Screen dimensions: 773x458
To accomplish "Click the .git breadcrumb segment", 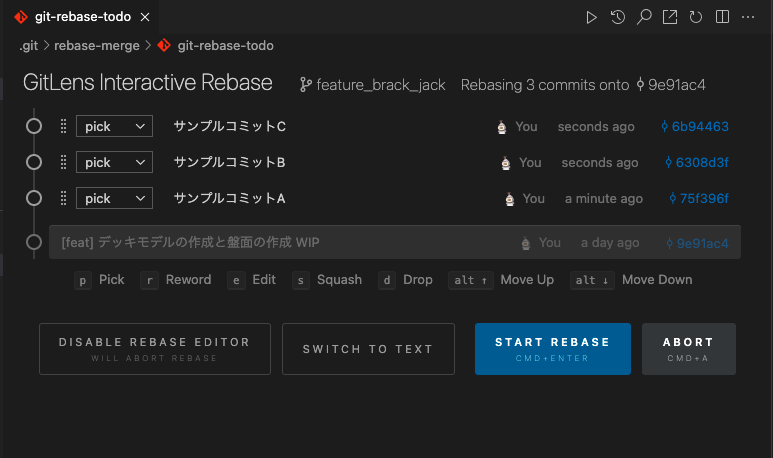I will coord(29,46).
